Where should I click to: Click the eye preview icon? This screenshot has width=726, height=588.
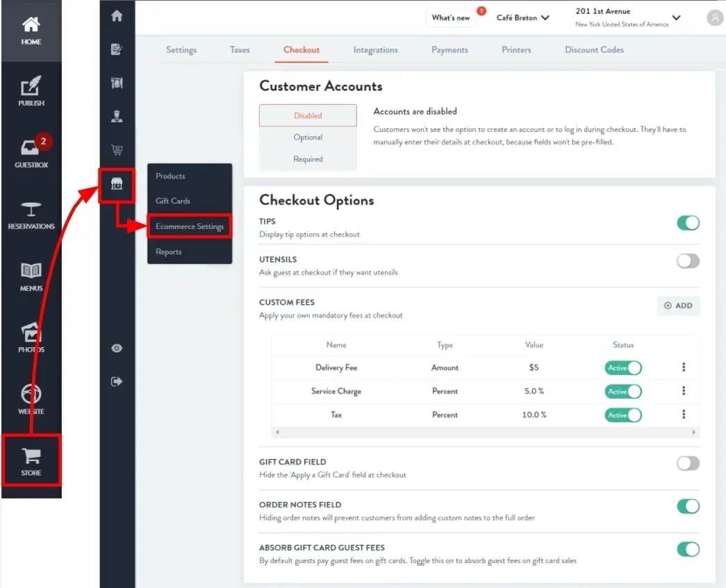(117, 348)
